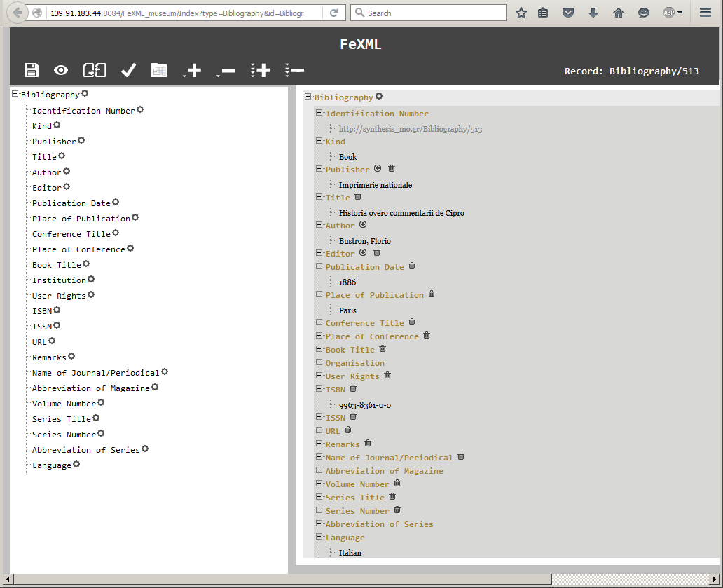Add another Editor using plus icon
The image size is (723, 588).
tap(363, 252)
